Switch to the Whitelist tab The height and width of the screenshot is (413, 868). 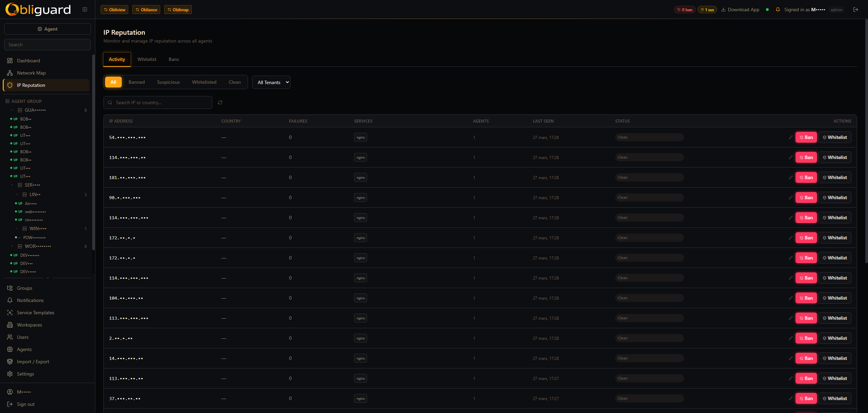click(x=147, y=59)
